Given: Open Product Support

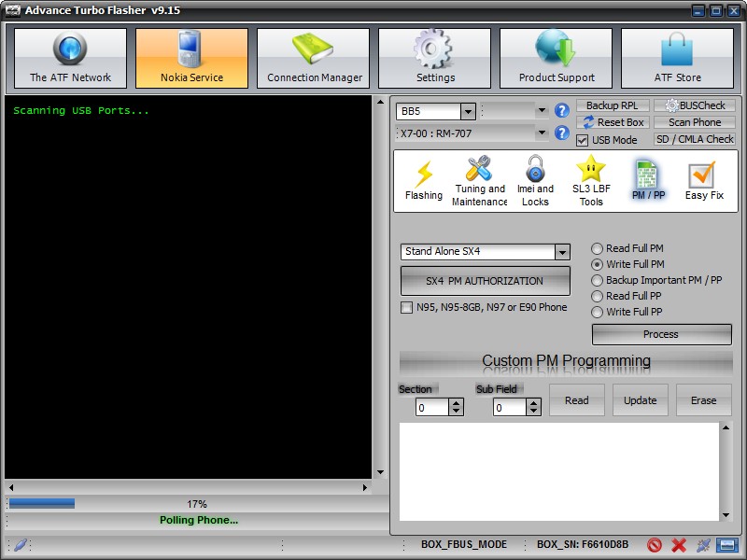Looking at the screenshot, I should point(556,59).
